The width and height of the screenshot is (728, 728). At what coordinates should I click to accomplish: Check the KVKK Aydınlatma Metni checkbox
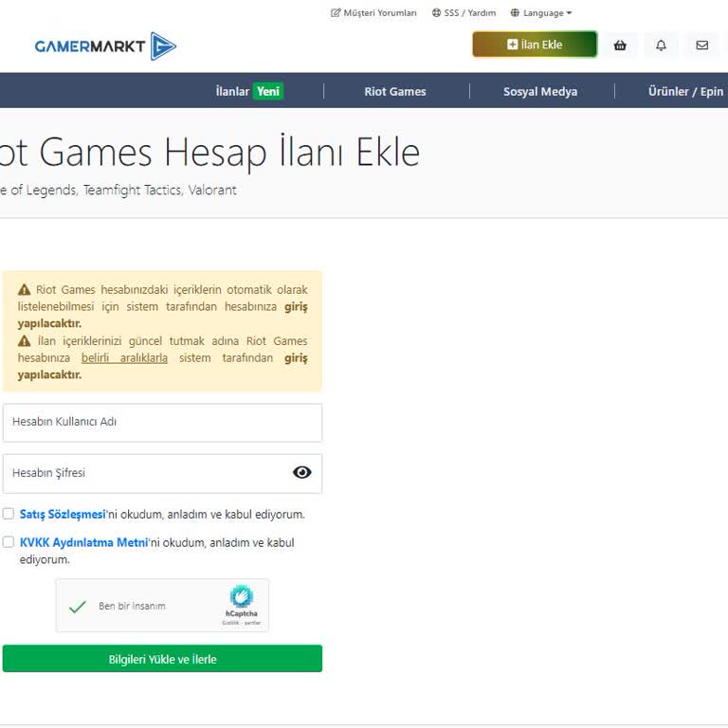[9, 542]
